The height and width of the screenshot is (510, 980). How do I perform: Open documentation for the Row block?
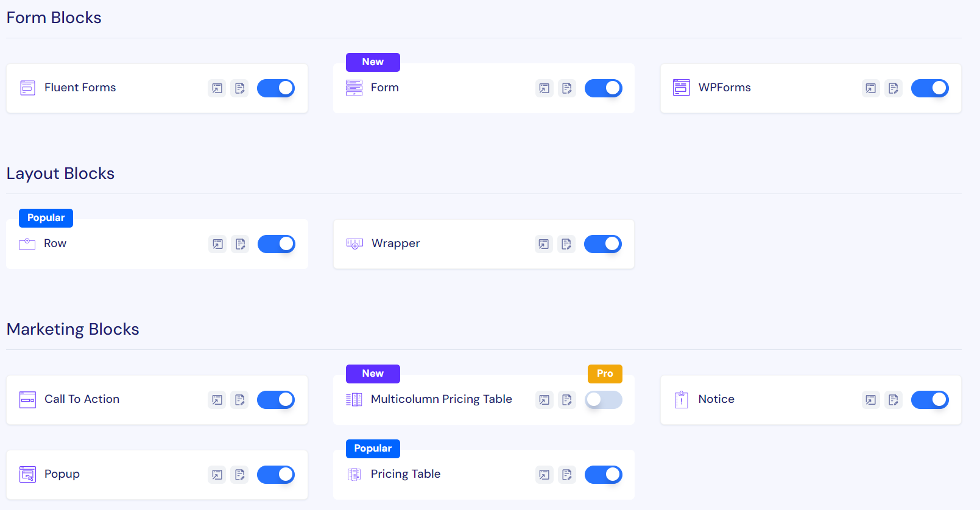[x=240, y=244]
